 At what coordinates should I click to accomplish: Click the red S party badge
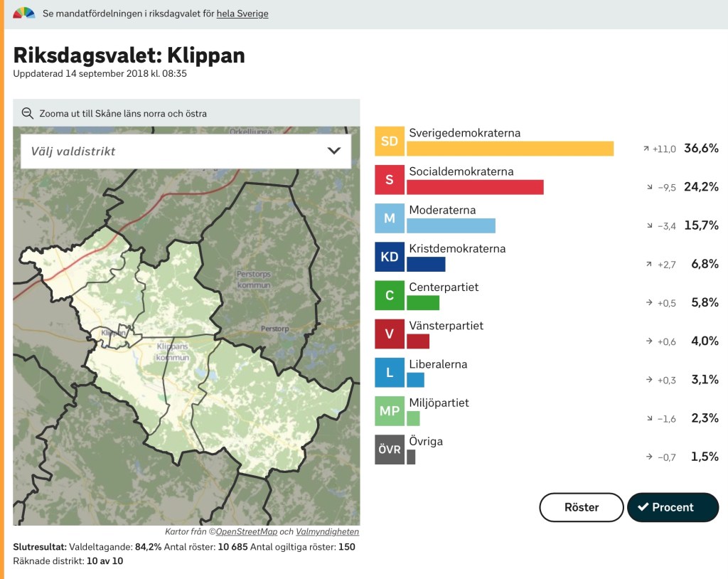(x=390, y=180)
